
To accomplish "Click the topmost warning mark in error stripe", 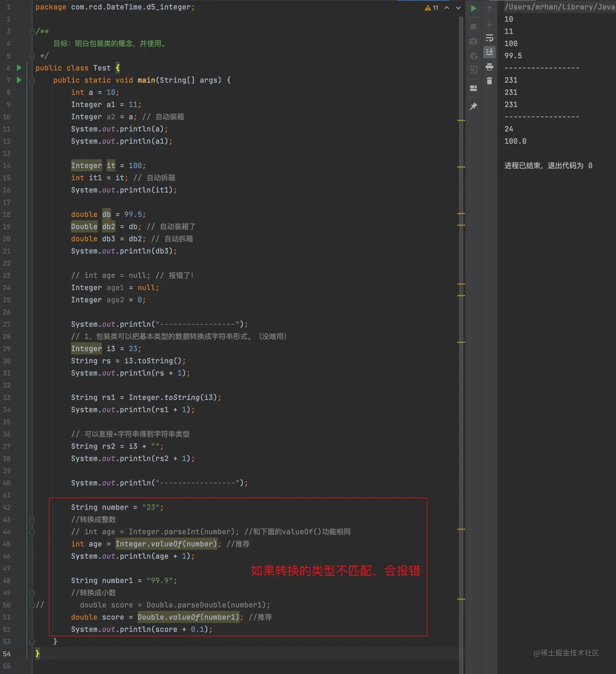I will pos(461,121).
